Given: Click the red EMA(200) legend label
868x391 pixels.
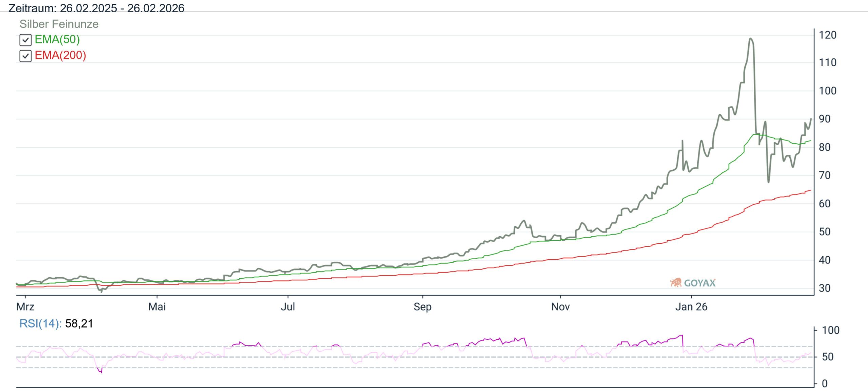Looking at the screenshot, I should click(60, 55).
